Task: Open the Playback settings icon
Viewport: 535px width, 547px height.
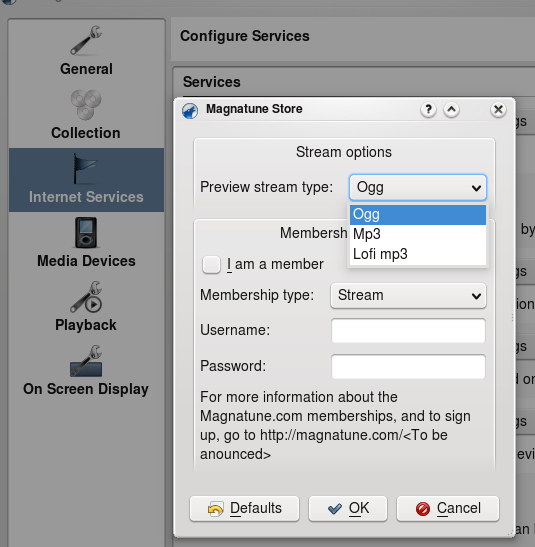Action: tap(86, 297)
